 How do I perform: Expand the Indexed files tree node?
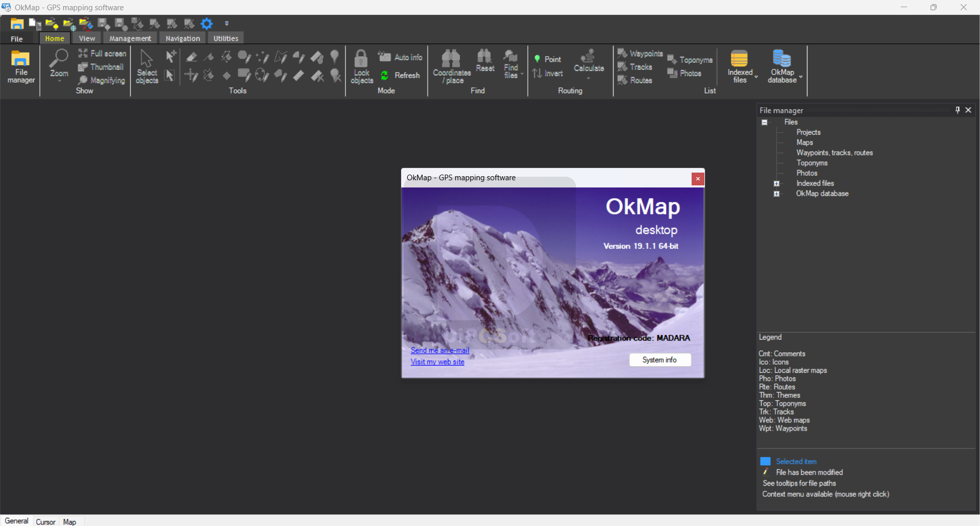[776, 184]
